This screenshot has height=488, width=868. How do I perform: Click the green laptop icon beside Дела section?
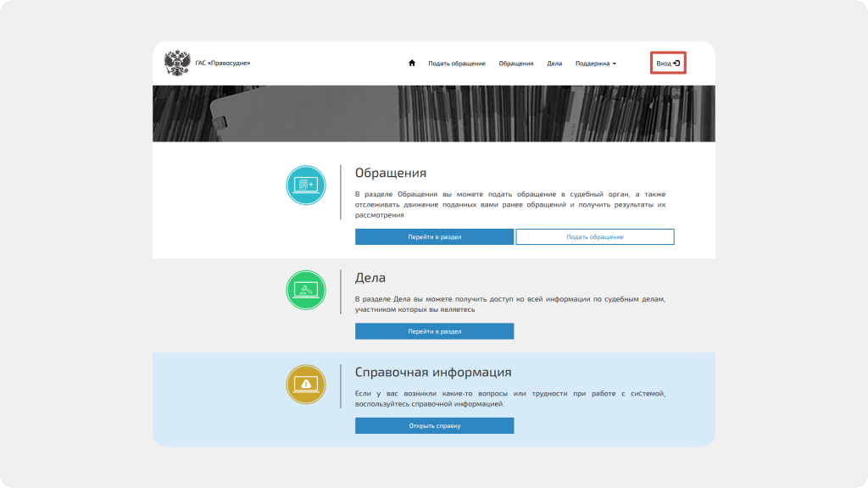[306, 289]
